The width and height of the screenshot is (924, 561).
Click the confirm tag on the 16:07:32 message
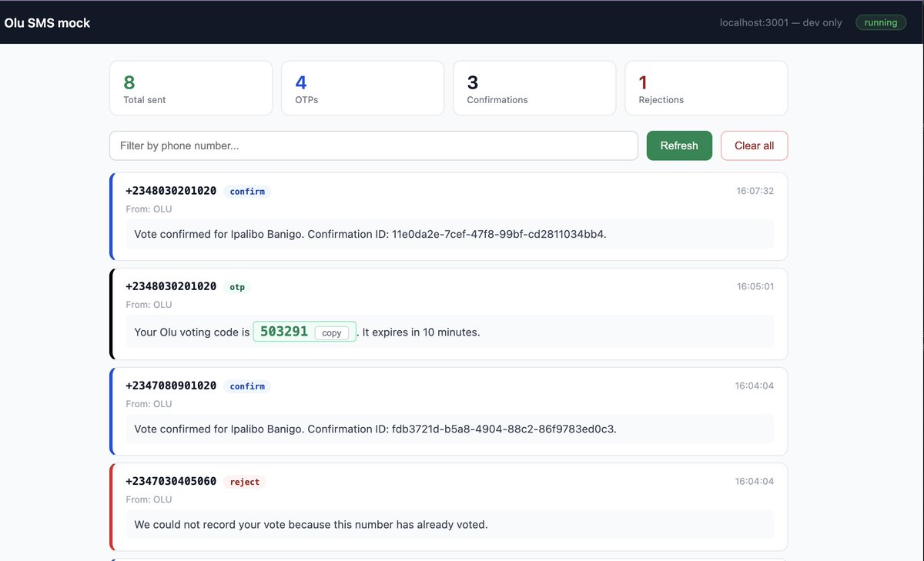(247, 191)
